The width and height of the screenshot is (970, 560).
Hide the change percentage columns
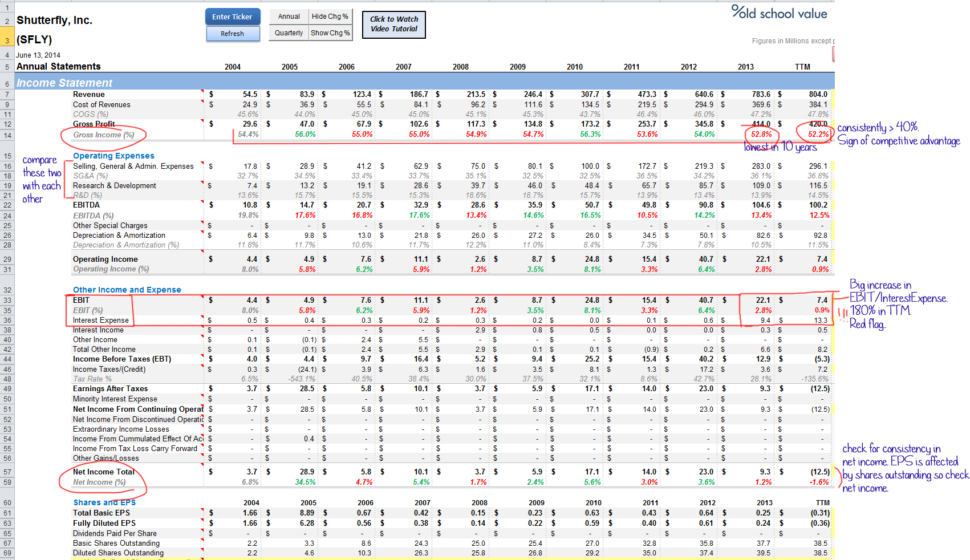pos(330,16)
